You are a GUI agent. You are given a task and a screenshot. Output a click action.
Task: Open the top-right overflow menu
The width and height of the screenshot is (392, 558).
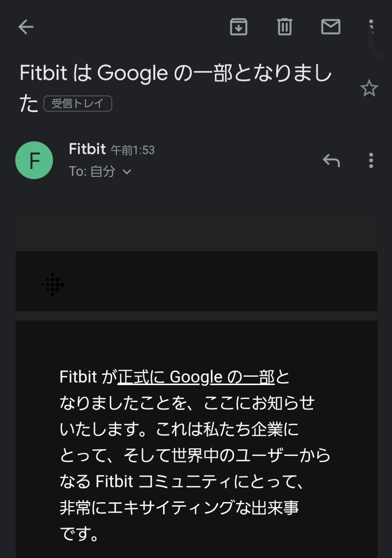(371, 27)
